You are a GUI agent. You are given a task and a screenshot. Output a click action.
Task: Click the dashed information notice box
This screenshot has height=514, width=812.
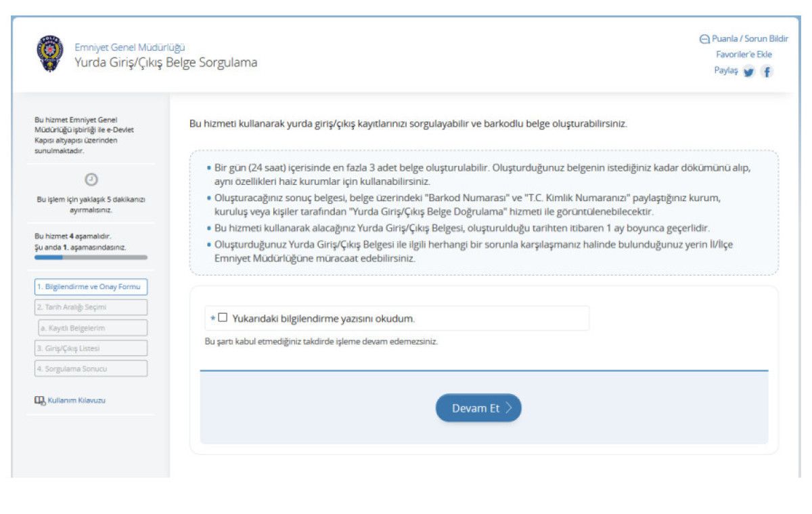(x=484, y=212)
